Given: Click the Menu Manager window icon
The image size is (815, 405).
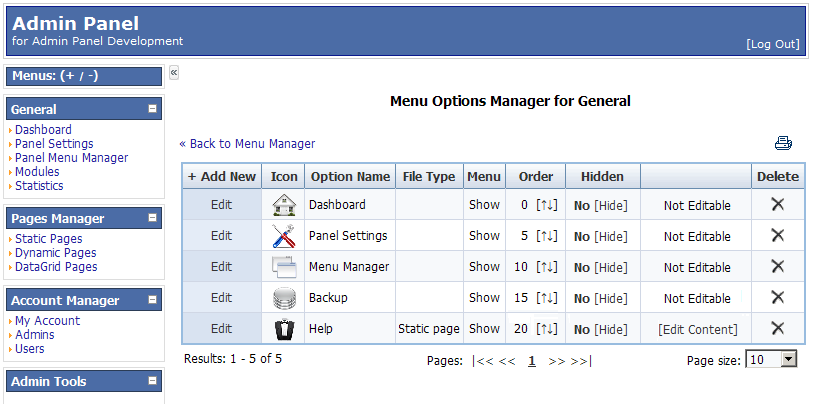Looking at the screenshot, I should click(x=284, y=267).
